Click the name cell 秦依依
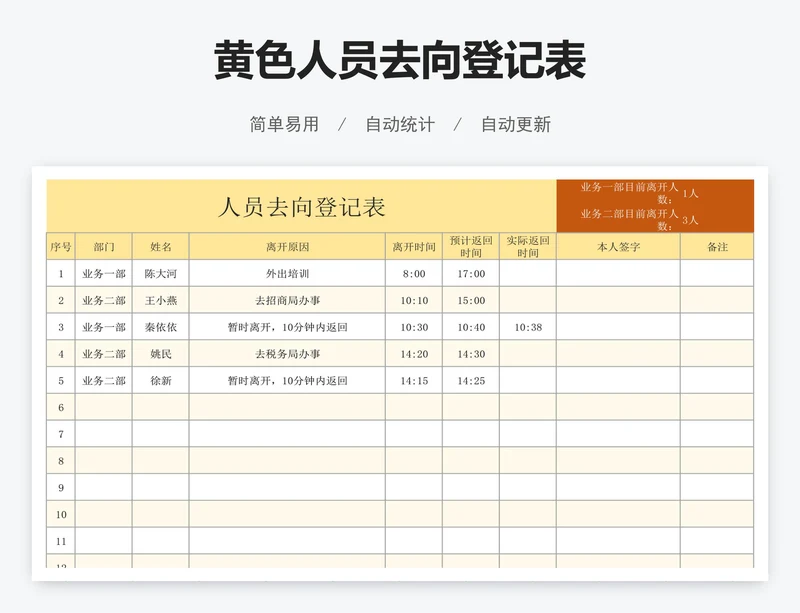 click(x=161, y=327)
